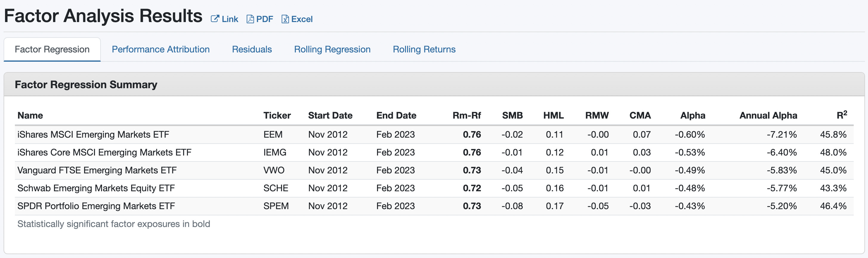Click VWO annual alpha -5.83%

782,170
